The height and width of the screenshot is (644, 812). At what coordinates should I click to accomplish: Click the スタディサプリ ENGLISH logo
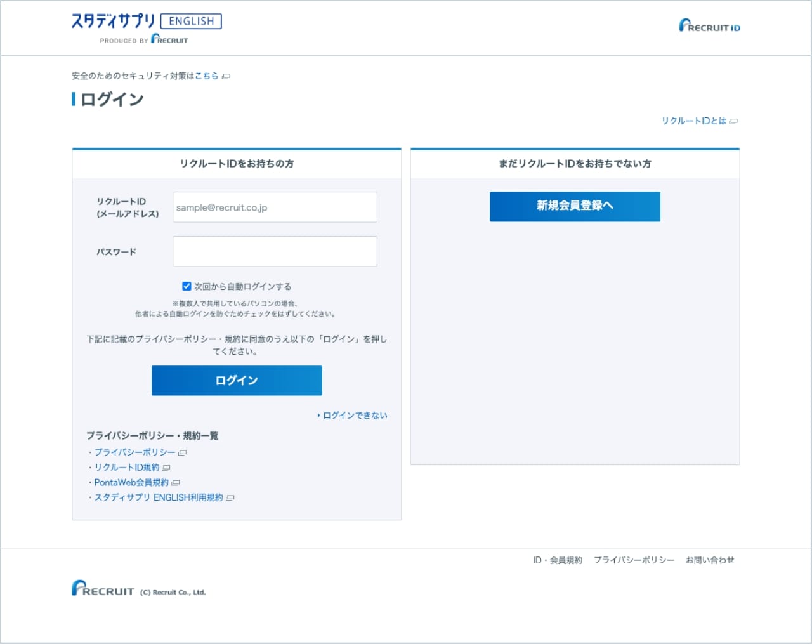pyautogui.click(x=147, y=22)
